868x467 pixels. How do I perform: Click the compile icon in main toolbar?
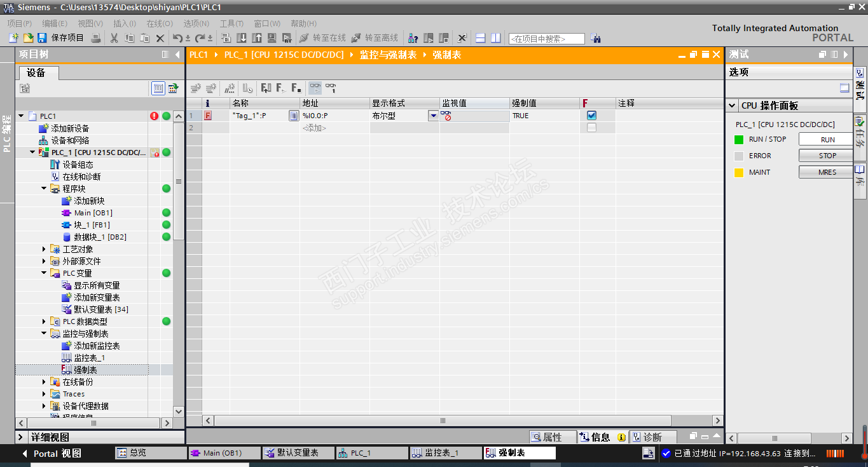[x=226, y=38]
